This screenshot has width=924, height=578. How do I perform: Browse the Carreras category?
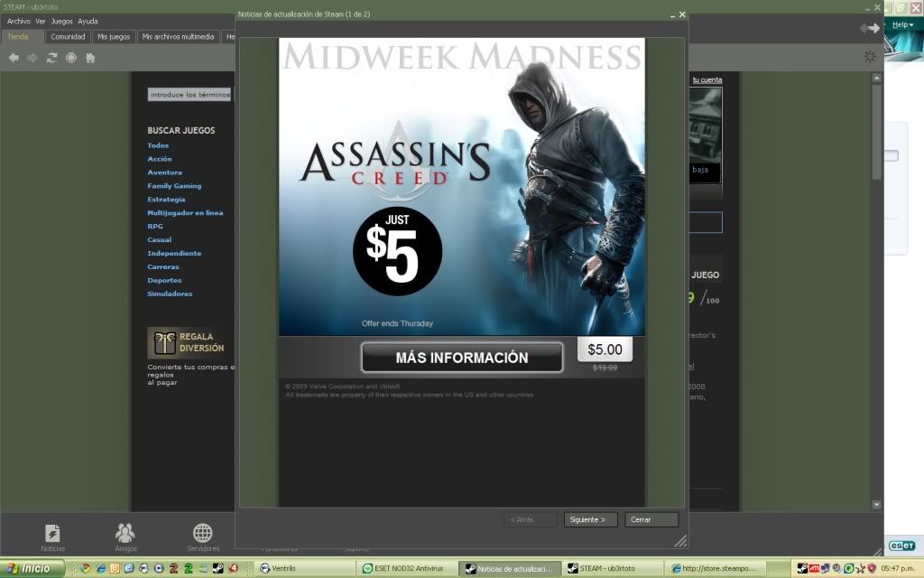click(x=163, y=267)
